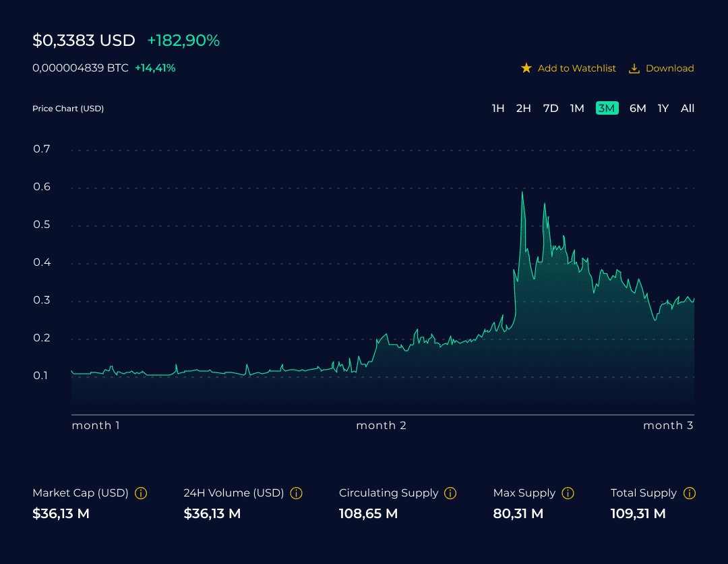Click the 0.4 y-axis label

coord(41,262)
